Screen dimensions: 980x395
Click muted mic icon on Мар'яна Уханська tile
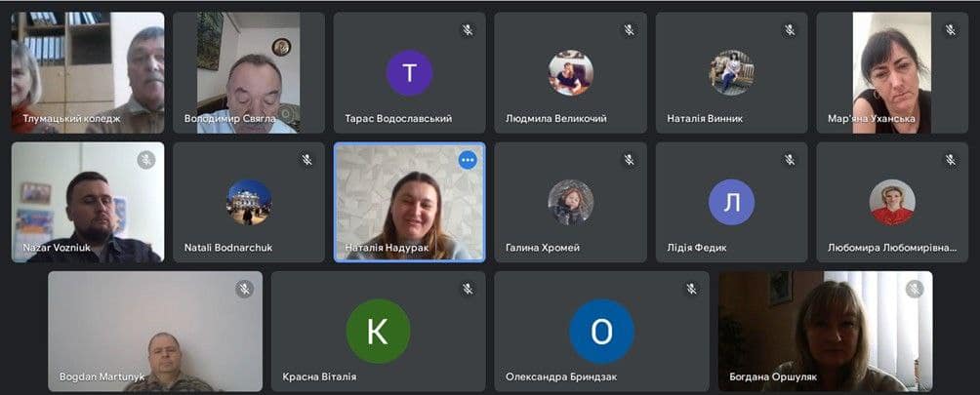point(951,30)
